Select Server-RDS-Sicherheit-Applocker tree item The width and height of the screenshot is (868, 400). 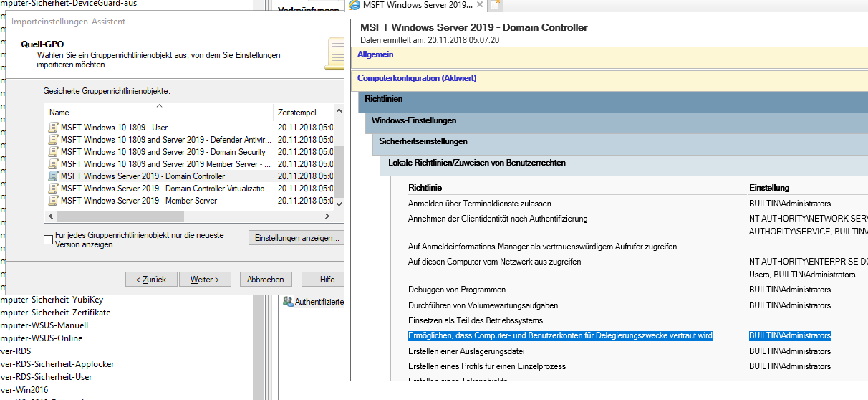coord(57,364)
